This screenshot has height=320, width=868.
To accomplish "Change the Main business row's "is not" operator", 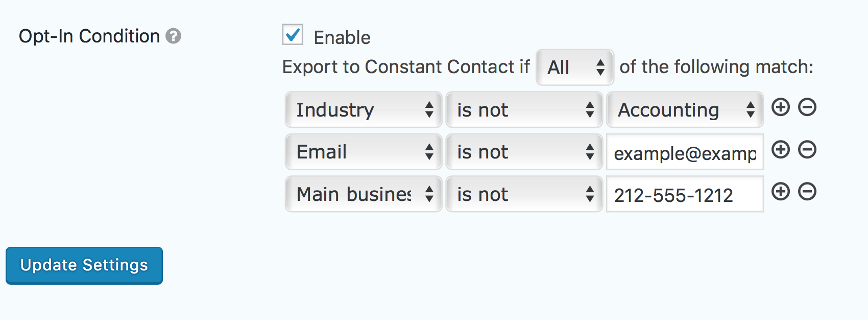I will 524,194.
